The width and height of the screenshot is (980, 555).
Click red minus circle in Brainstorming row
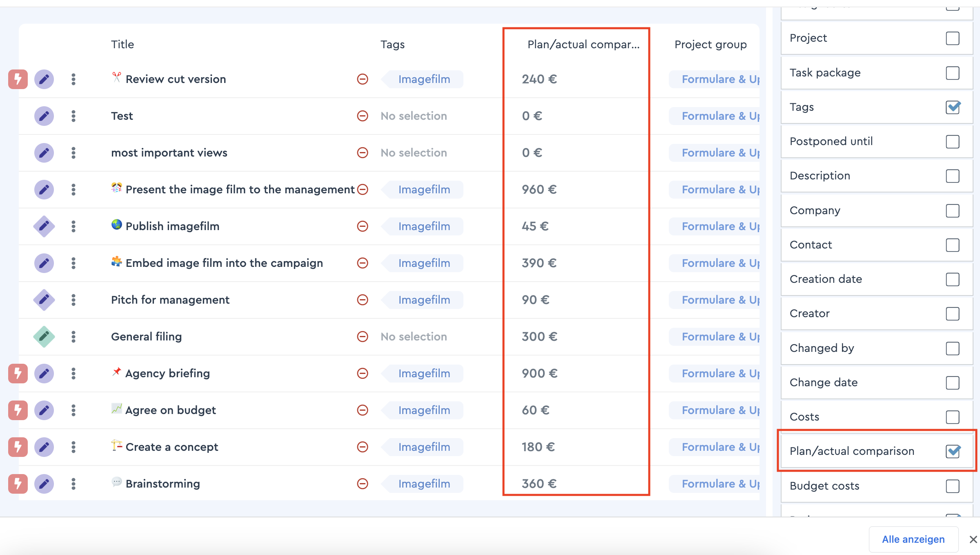(363, 484)
